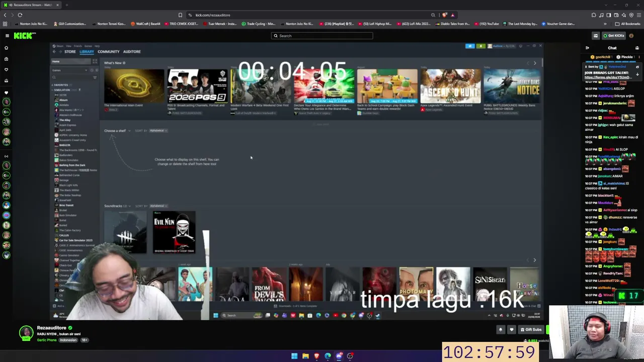
Task: Switch to the Steam STORE tab
Action: click(x=70, y=51)
